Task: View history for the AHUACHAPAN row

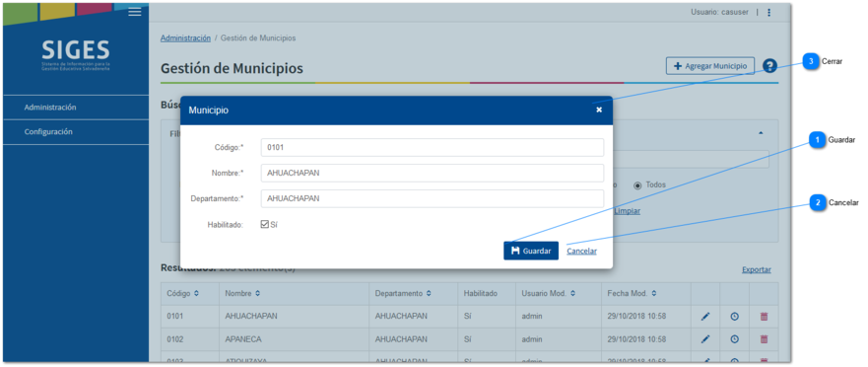Action: [734, 317]
